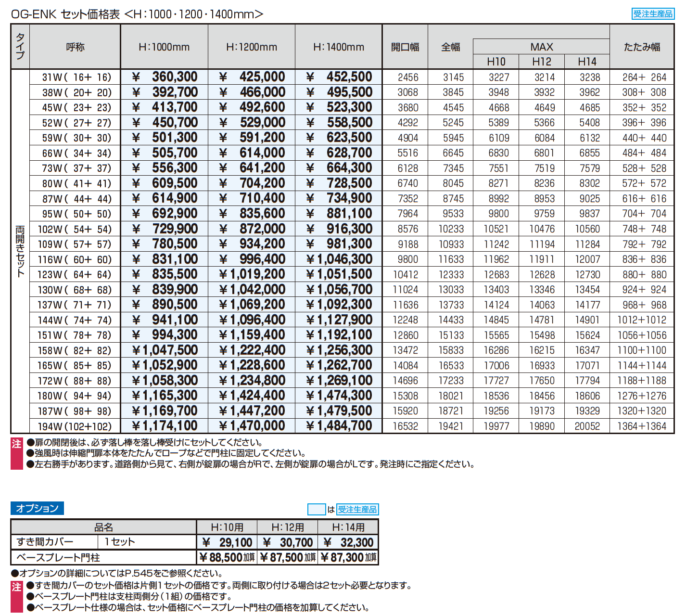
Task: Click the folding width "1012+1012"
Action: click(642, 320)
